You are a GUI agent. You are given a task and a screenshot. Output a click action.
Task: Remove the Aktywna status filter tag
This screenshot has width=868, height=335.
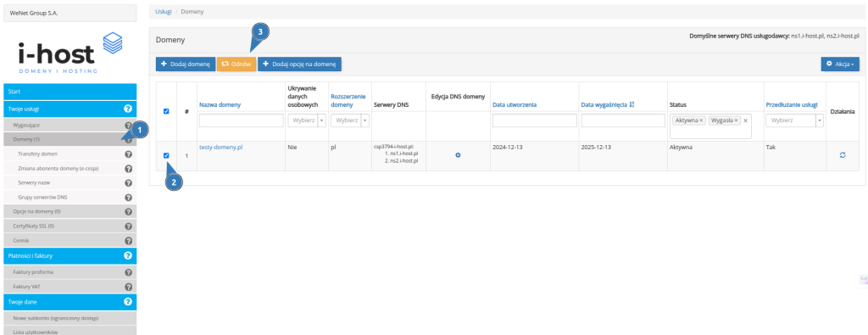(701, 120)
